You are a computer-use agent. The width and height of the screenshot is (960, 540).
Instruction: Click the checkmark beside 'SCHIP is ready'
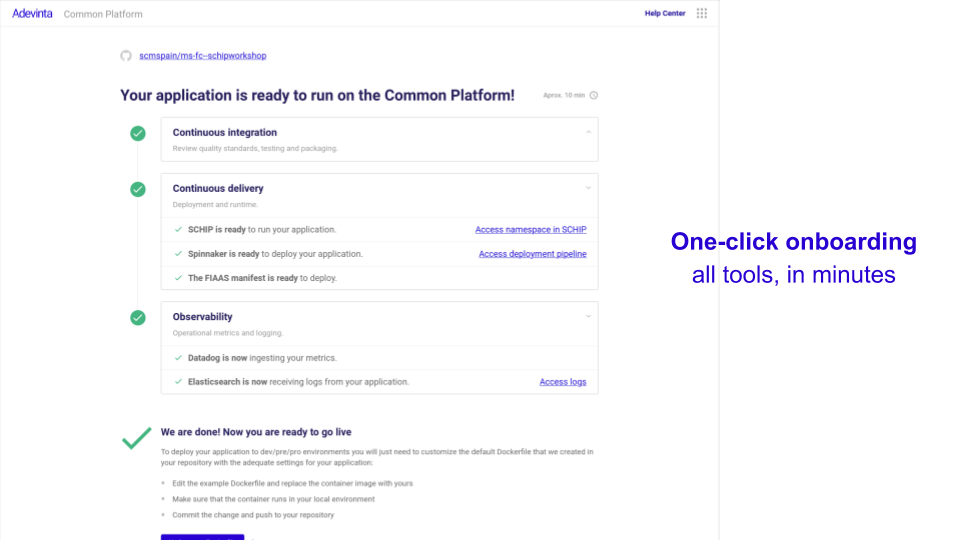(178, 230)
